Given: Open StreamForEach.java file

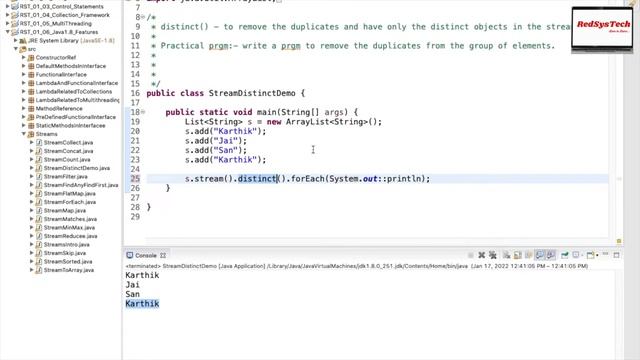Looking at the screenshot, I should click(x=69, y=202).
